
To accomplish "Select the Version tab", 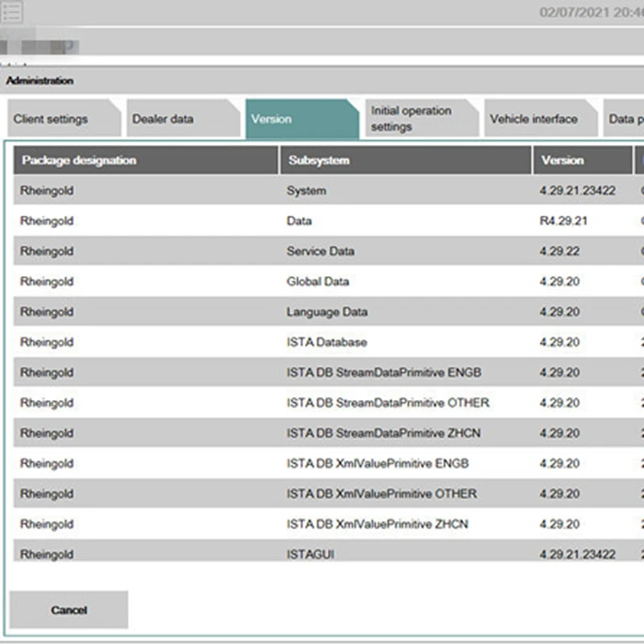I will click(303, 118).
